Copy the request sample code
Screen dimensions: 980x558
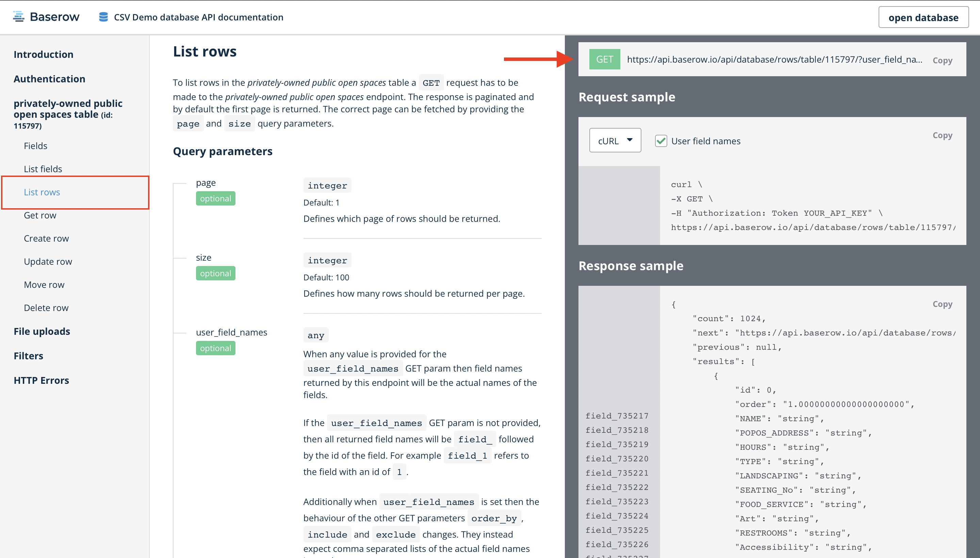pyautogui.click(x=942, y=135)
